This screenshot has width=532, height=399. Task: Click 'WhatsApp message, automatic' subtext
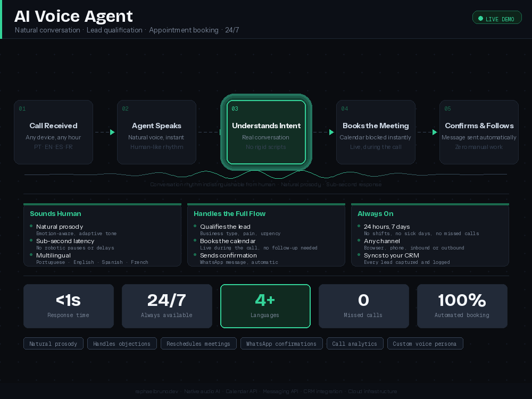coord(239,262)
